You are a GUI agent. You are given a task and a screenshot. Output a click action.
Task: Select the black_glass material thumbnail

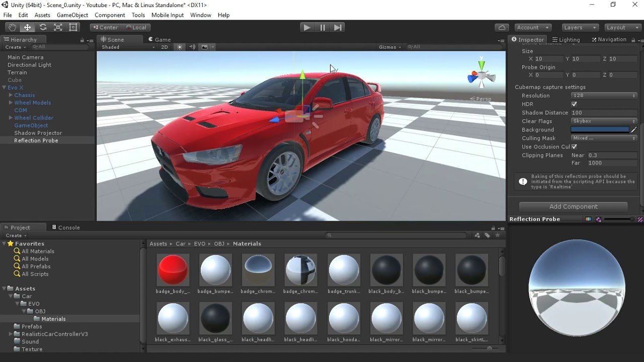tap(215, 318)
